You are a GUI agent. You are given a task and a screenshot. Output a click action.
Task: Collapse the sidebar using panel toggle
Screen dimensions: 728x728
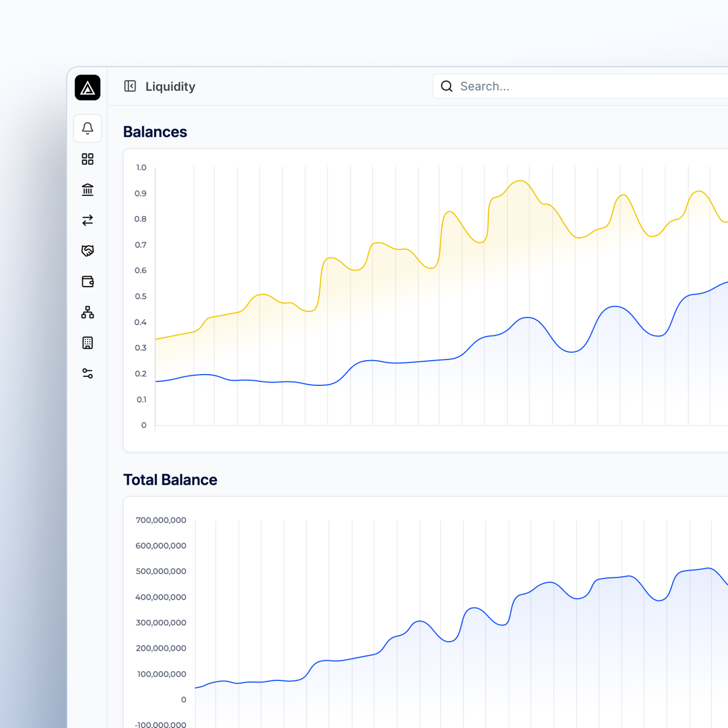tap(130, 86)
